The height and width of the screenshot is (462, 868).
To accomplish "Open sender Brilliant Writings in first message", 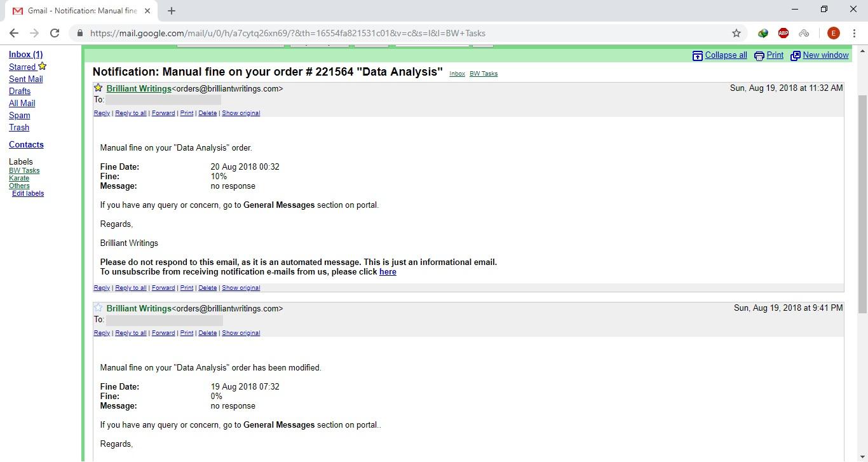I will click(x=139, y=89).
